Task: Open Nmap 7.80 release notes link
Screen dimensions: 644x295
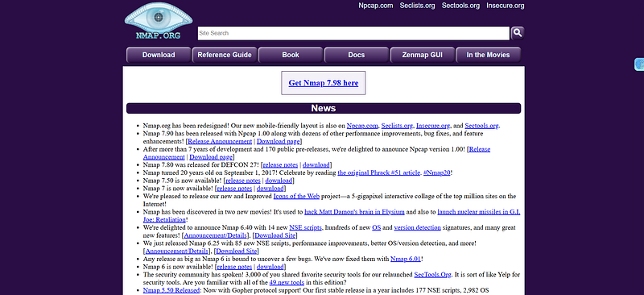Action: click(280, 165)
